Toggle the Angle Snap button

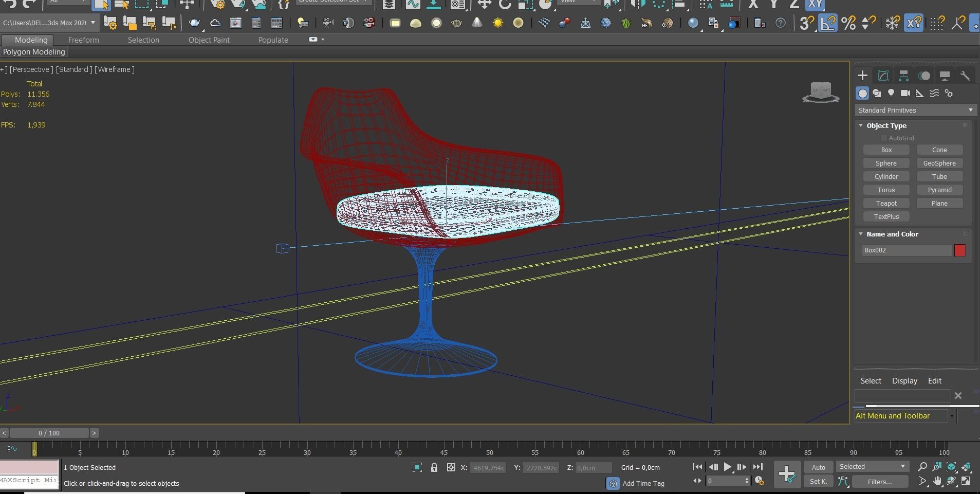click(828, 23)
